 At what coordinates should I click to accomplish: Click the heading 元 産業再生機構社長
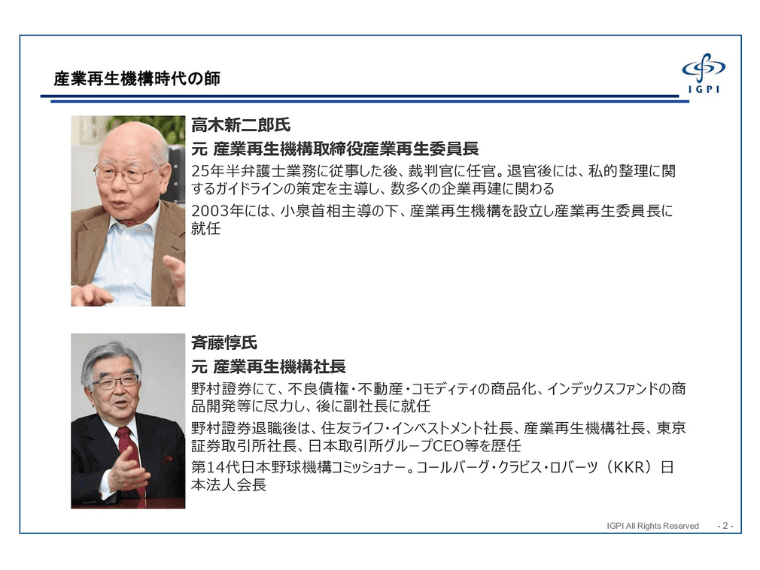click(267, 366)
